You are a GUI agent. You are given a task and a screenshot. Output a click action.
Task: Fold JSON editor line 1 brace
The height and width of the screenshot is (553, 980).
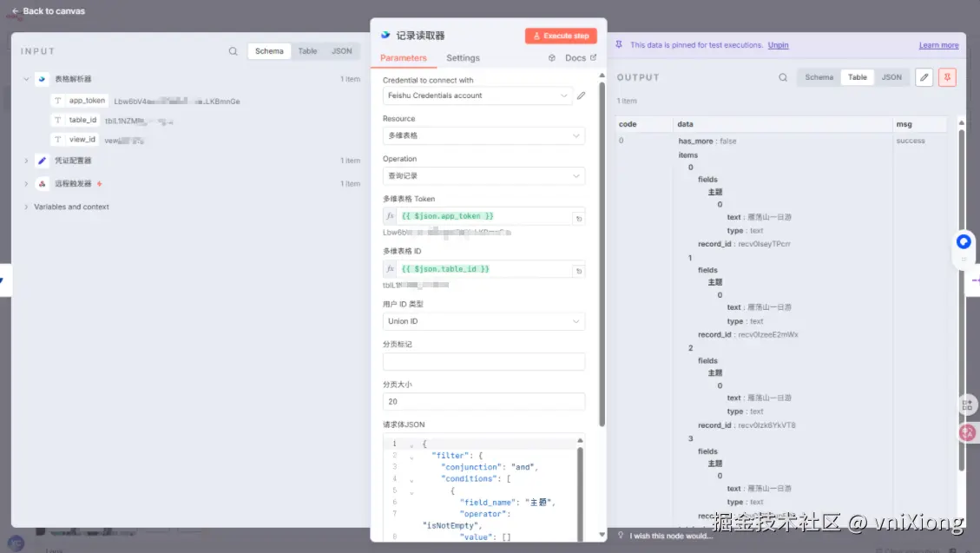point(411,444)
